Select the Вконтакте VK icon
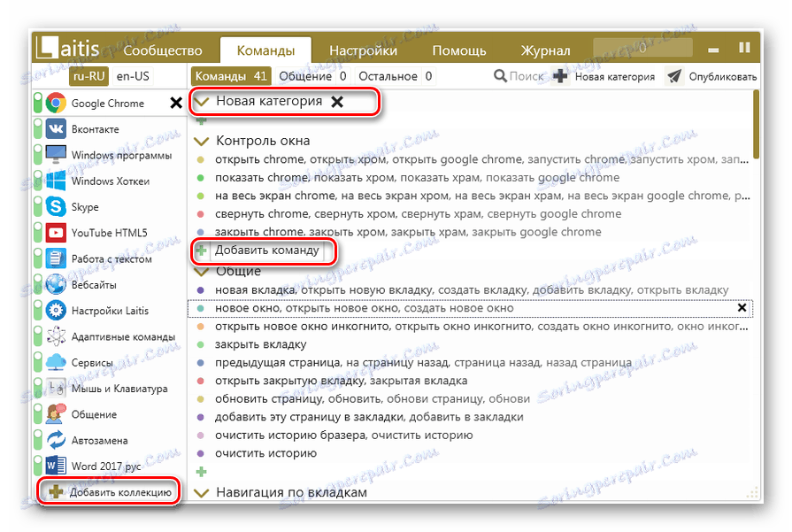This screenshot has width=792, height=532. pyautogui.click(x=56, y=129)
